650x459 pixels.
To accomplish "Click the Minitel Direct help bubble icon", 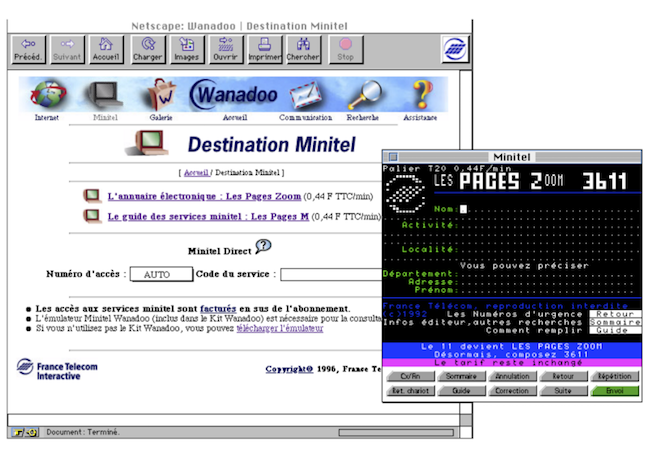I will 263,246.
